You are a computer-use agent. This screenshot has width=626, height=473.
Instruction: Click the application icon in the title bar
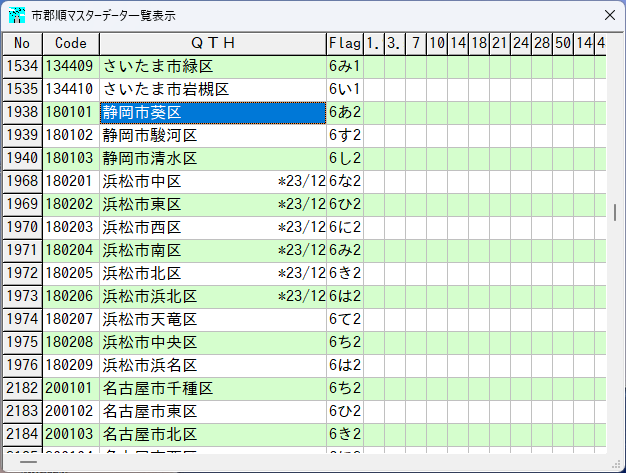pos(17,16)
